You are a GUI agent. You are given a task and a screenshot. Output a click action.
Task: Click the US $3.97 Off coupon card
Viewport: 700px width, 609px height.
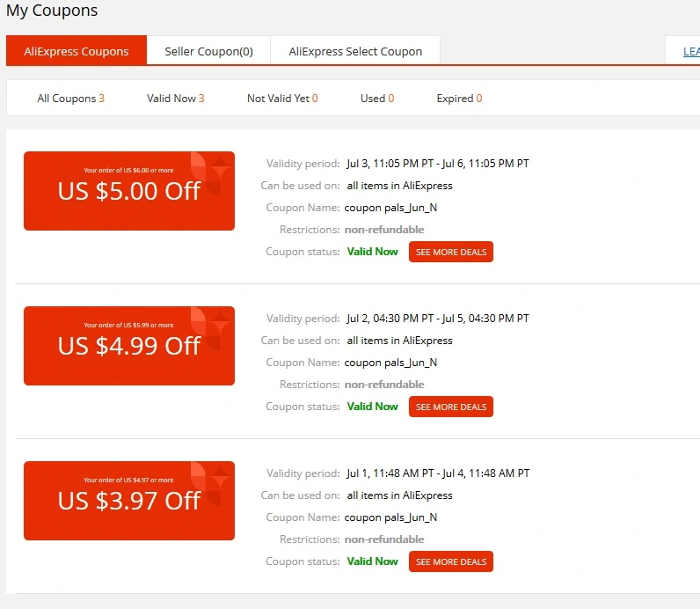(129, 501)
